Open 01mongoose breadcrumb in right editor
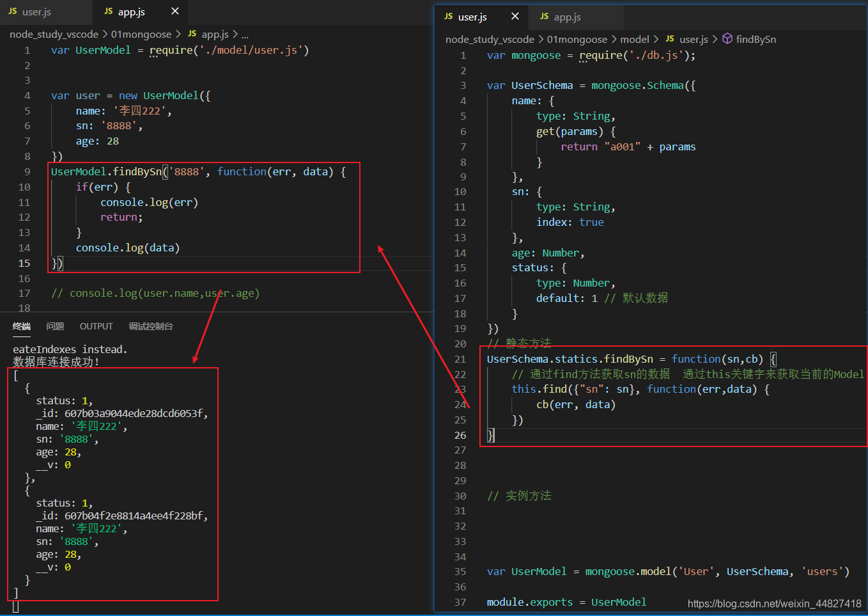The image size is (868, 616). [x=577, y=39]
